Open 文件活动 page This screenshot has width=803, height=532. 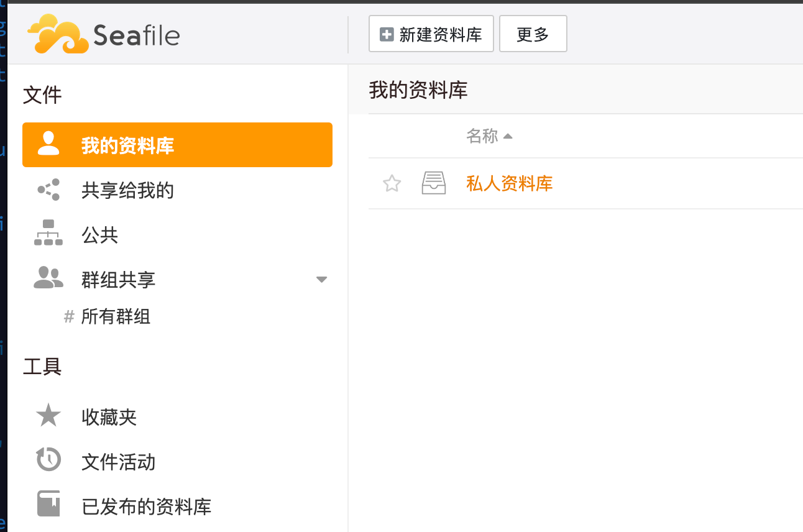[118, 462]
